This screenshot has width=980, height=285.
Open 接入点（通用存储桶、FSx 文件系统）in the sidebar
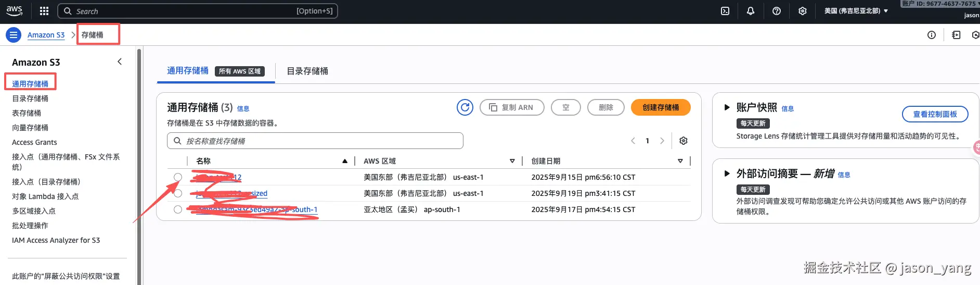pyautogui.click(x=66, y=162)
